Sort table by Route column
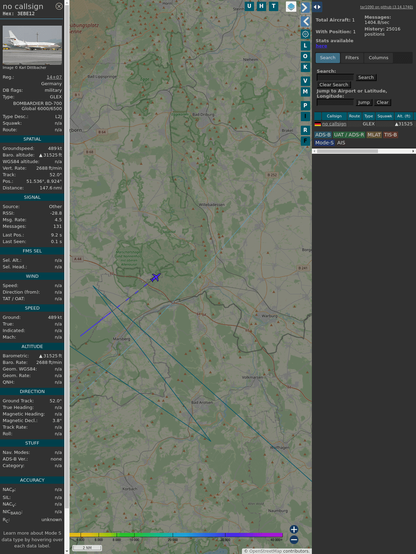This screenshot has height=554, width=416. [x=354, y=116]
